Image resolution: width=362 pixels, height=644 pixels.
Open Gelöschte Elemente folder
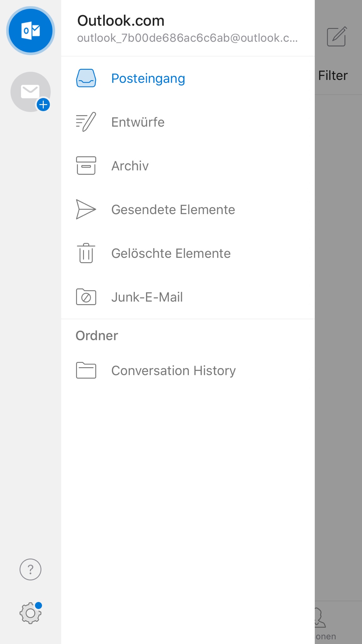171,253
